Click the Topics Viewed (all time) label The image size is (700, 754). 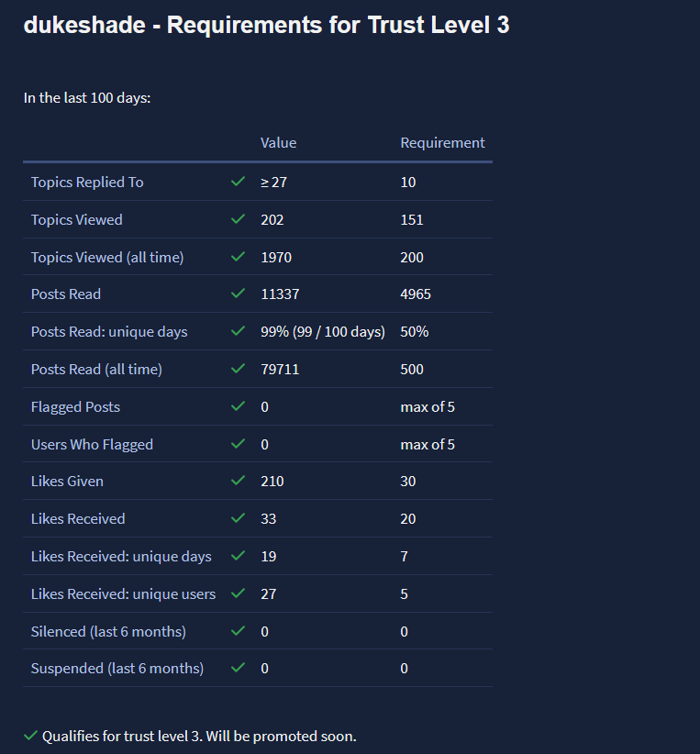[107, 257]
